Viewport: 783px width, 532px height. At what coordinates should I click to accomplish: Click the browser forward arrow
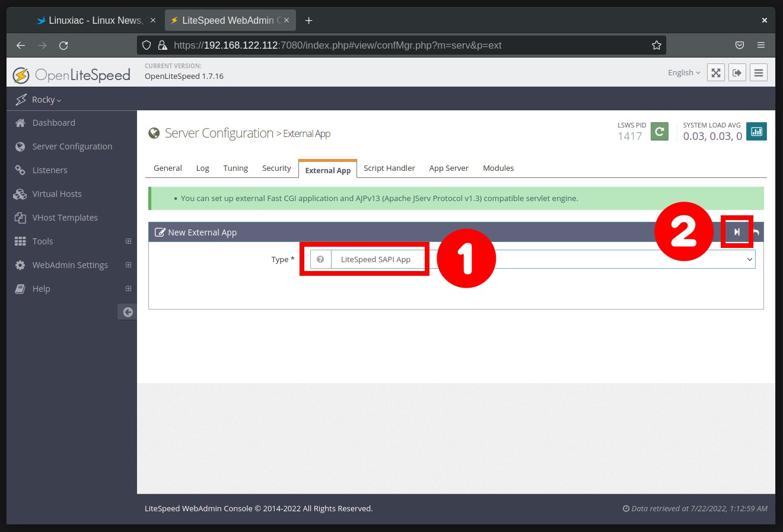tap(42, 45)
